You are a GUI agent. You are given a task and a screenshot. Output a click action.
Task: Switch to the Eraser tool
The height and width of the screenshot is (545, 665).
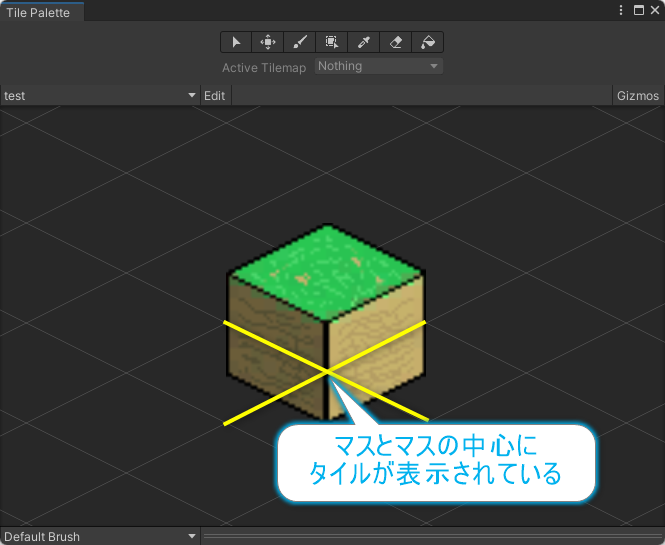click(395, 42)
